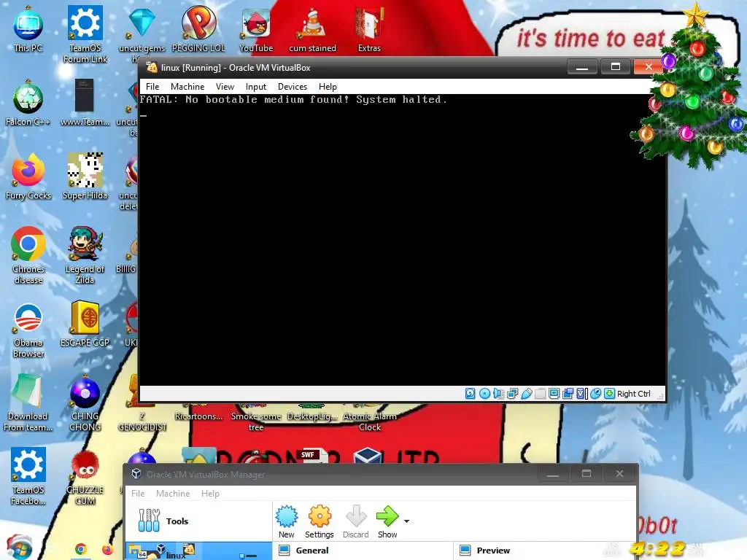The image size is (747, 560).
Task: Click the optical drive status icon
Action: 484,393
